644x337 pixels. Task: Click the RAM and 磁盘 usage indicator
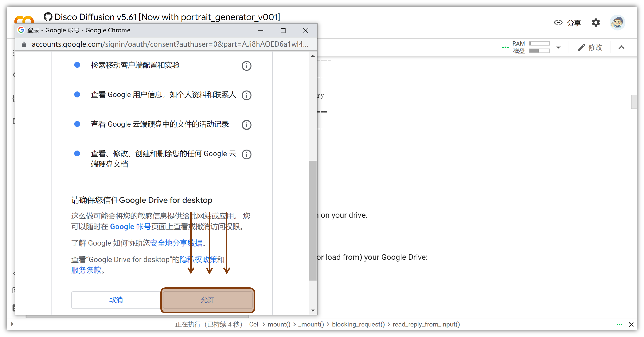(531, 47)
